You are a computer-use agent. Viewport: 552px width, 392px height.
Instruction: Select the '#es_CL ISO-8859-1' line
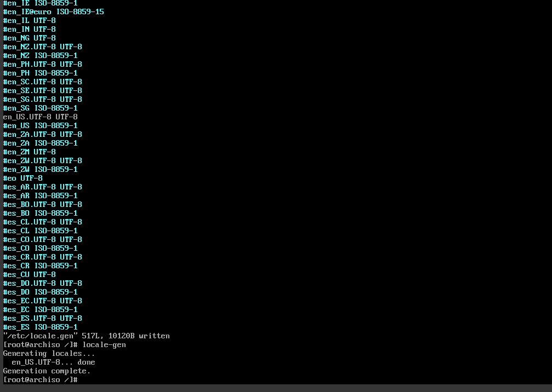(40, 231)
